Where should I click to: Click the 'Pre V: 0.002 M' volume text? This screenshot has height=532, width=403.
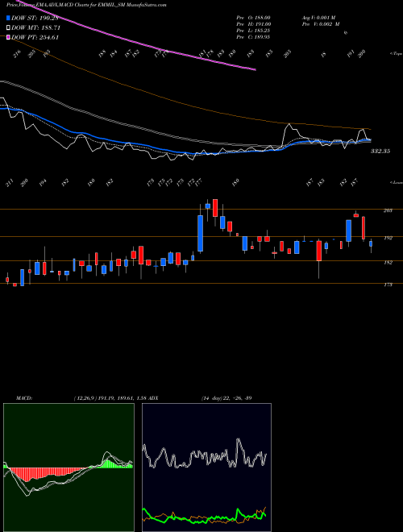[x=321, y=24]
